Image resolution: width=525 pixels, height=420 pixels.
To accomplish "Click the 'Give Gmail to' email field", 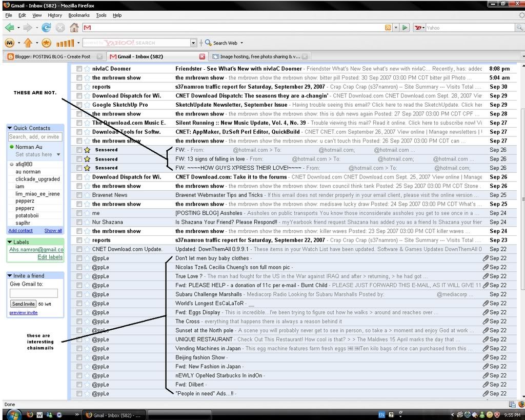I will tap(34, 293).
